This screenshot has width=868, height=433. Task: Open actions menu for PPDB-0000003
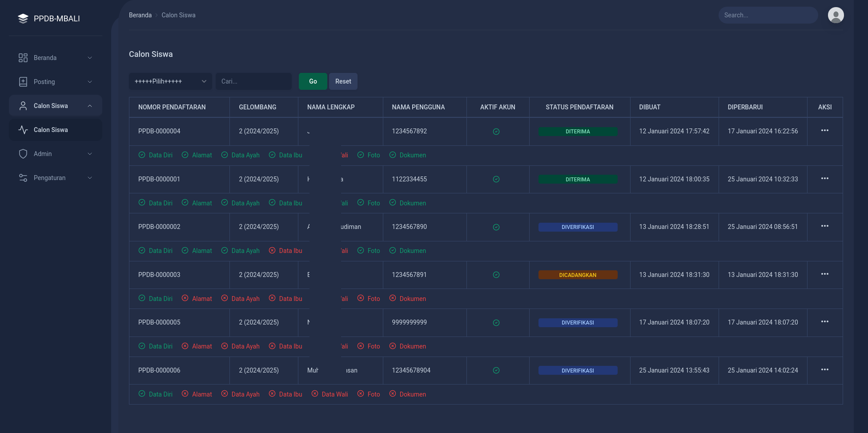[x=825, y=274]
